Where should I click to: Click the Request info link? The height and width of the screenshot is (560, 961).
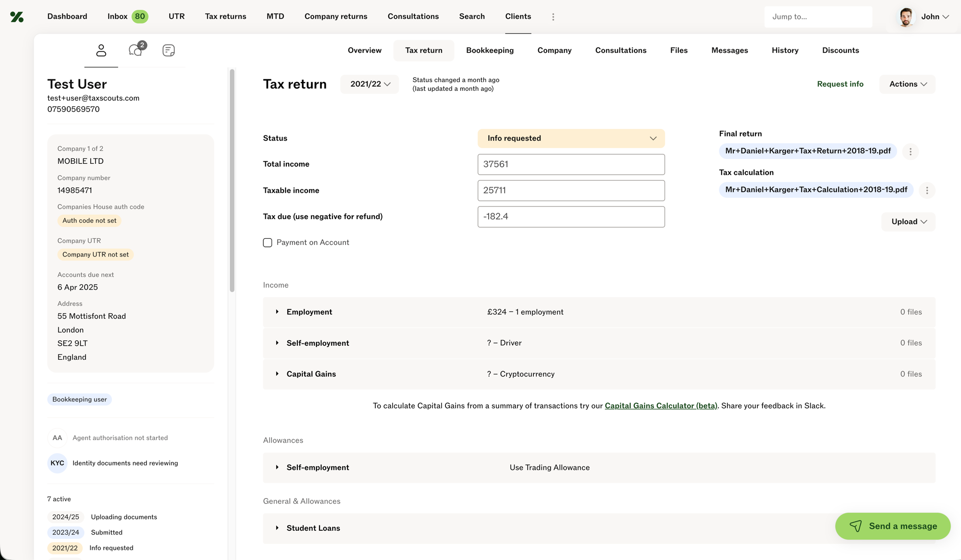click(840, 84)
